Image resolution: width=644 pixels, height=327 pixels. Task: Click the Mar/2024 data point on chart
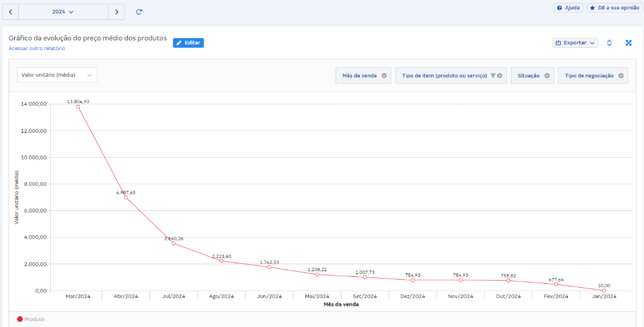(x=78, y=107)
